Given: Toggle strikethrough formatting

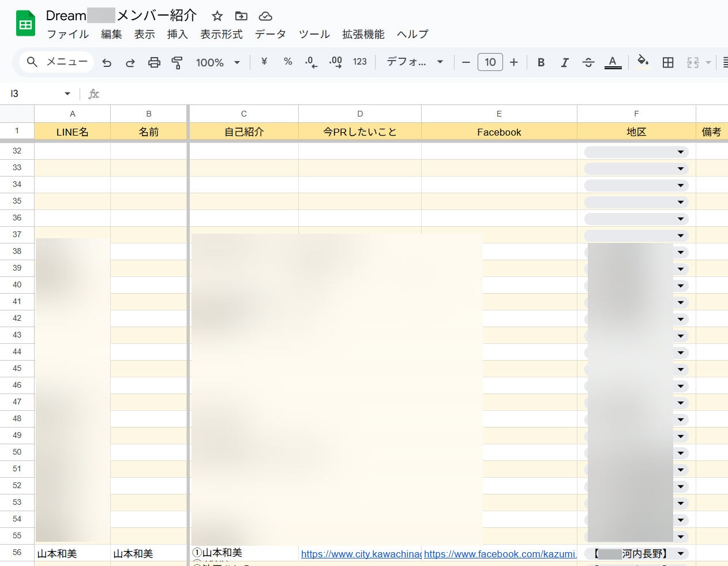Looking at the screenshot, I should [x=588, y=62].
